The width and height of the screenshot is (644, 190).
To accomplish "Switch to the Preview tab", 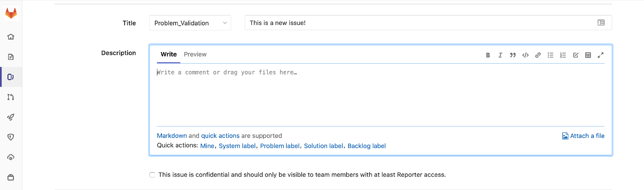I will 195,54.
